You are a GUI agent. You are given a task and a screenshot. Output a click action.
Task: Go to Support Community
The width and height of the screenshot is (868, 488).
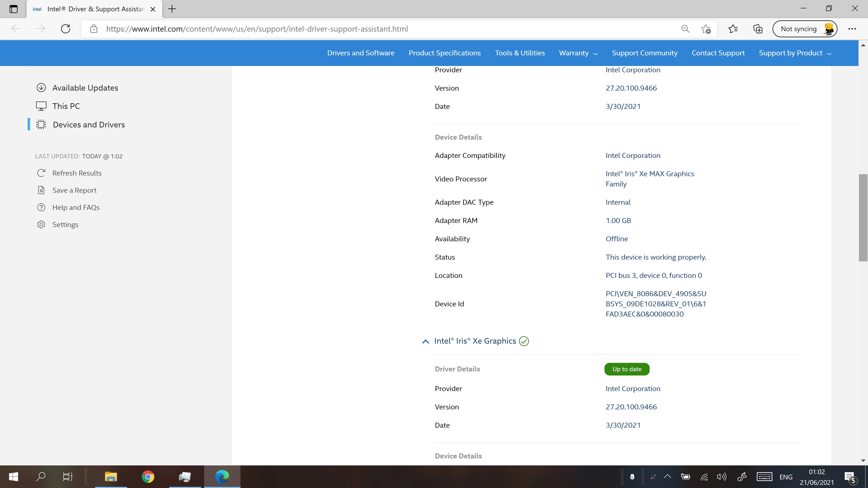click(x=644, y=53)
